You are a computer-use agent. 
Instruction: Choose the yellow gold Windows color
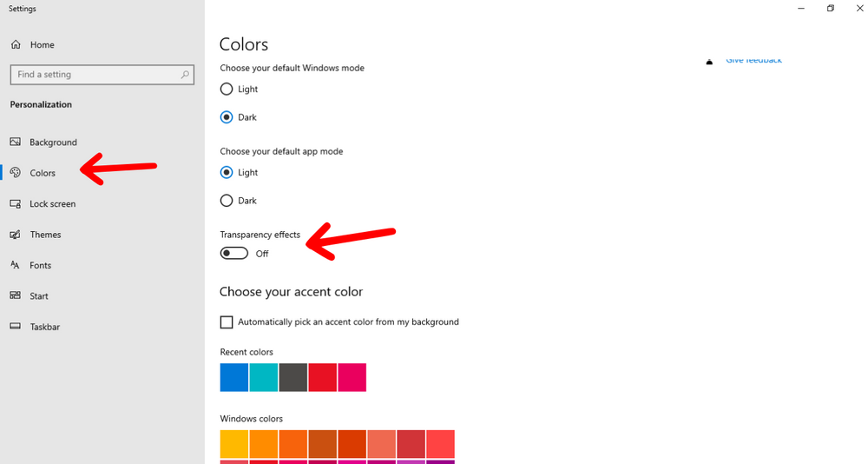pyautogui.click(x=234, y=444)
